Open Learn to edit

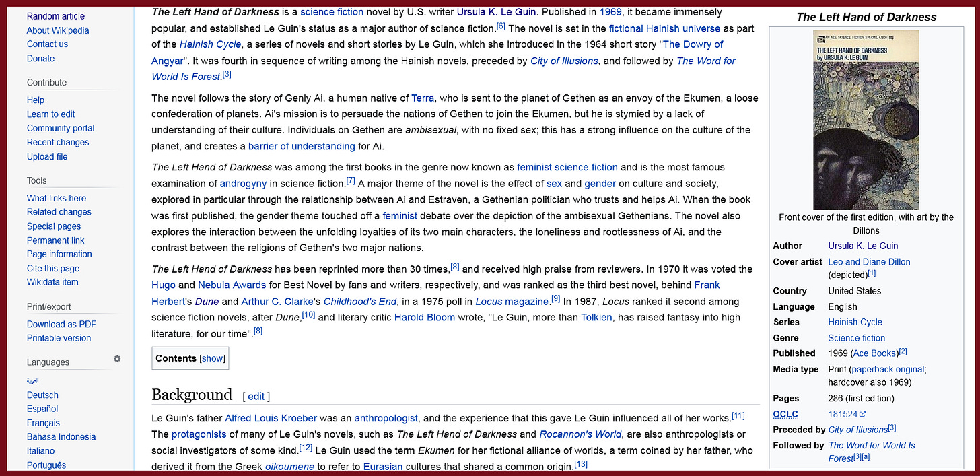pos(50,114)
